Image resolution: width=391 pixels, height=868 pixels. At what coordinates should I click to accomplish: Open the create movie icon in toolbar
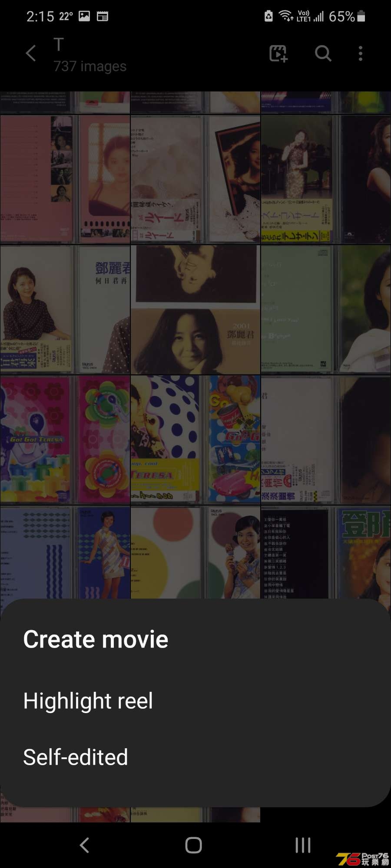(278, 54)
